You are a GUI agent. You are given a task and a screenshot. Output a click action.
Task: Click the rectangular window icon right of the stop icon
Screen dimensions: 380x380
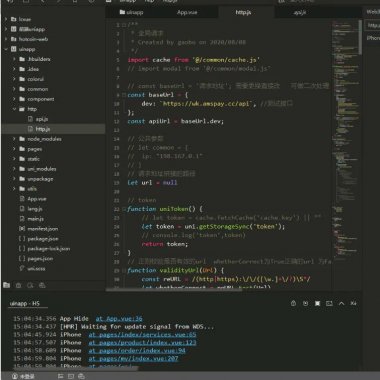click(x=329, y=303)
